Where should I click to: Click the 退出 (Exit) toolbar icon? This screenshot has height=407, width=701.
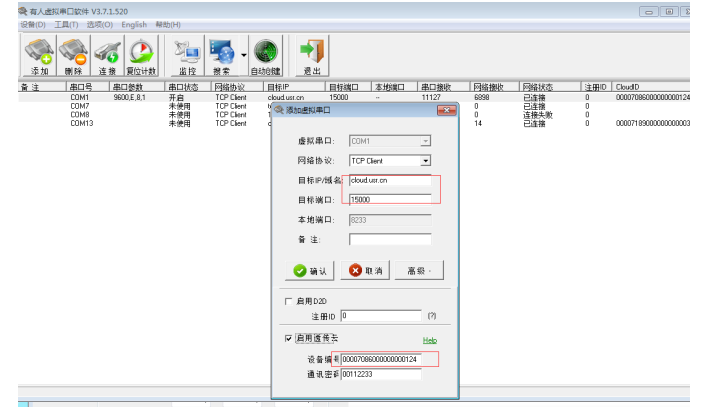[x=312, y=56]
